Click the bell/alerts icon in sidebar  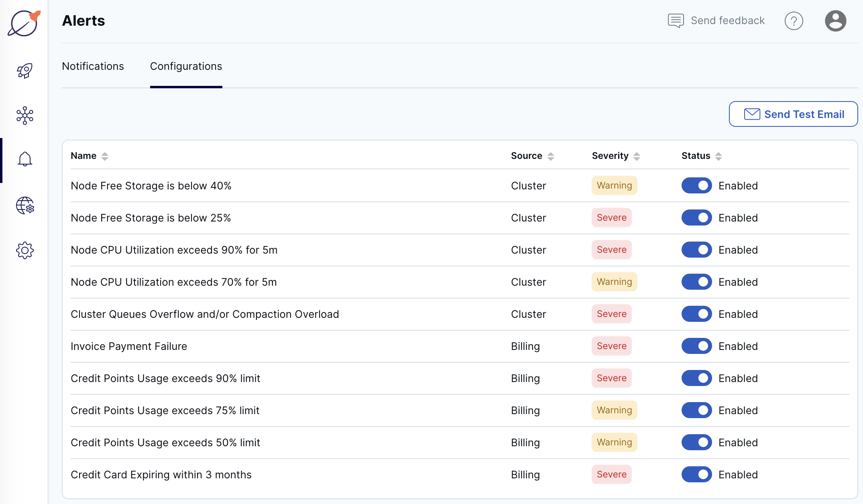point(24,159)
